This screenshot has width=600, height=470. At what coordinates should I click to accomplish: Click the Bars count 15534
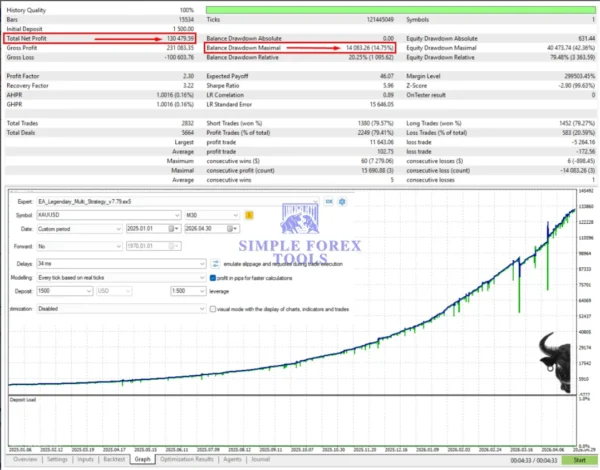pos(186,20)
